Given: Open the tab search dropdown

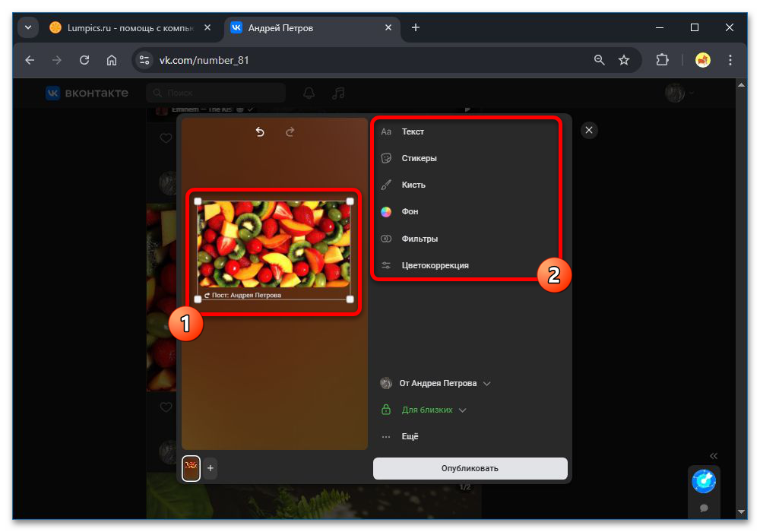Looking at the screenshot, I should (x=28, y=27).
